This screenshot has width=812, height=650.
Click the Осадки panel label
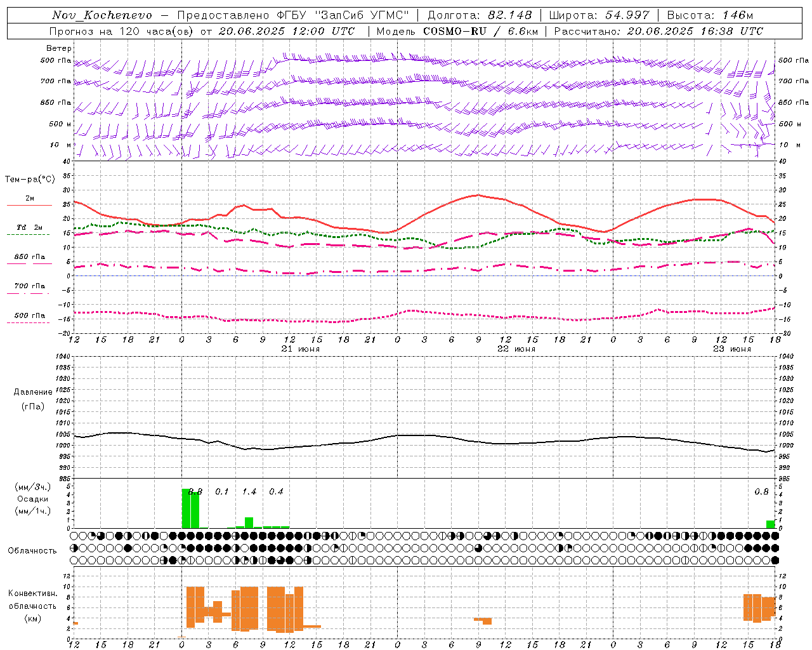pyautogui.click(x=33, y=499)
